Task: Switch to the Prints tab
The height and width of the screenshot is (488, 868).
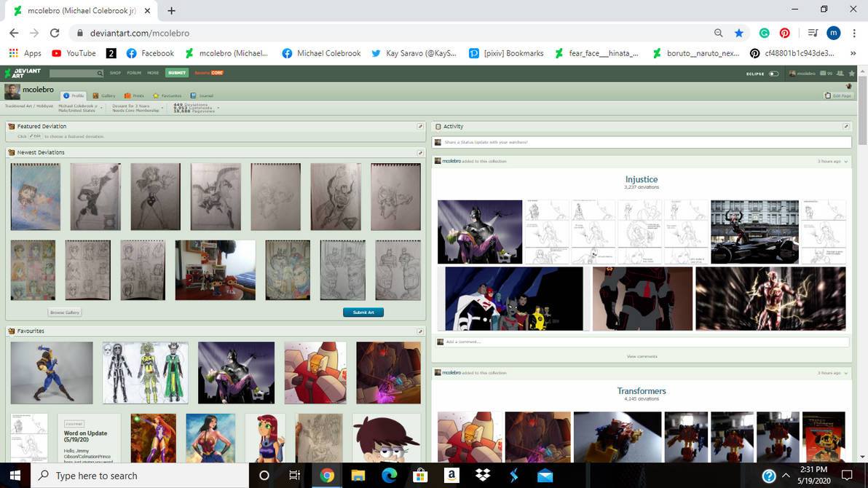Action: coord(134,96)
